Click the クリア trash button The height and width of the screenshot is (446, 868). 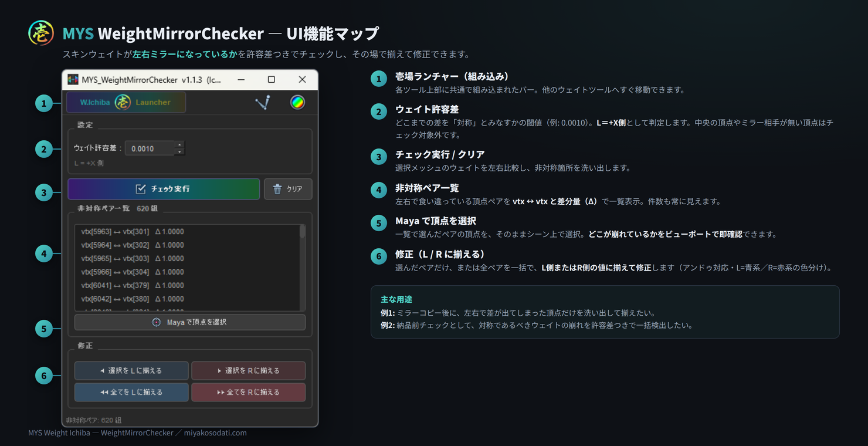[288, 189]
